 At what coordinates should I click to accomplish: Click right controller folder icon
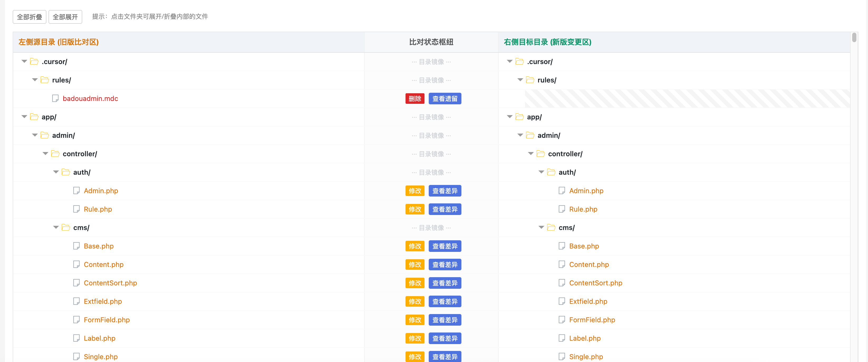(541, 154)
